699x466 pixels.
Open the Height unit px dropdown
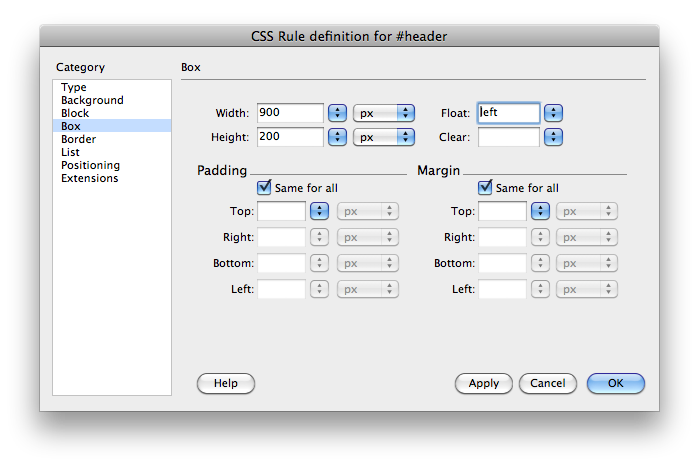click(384, 137)
